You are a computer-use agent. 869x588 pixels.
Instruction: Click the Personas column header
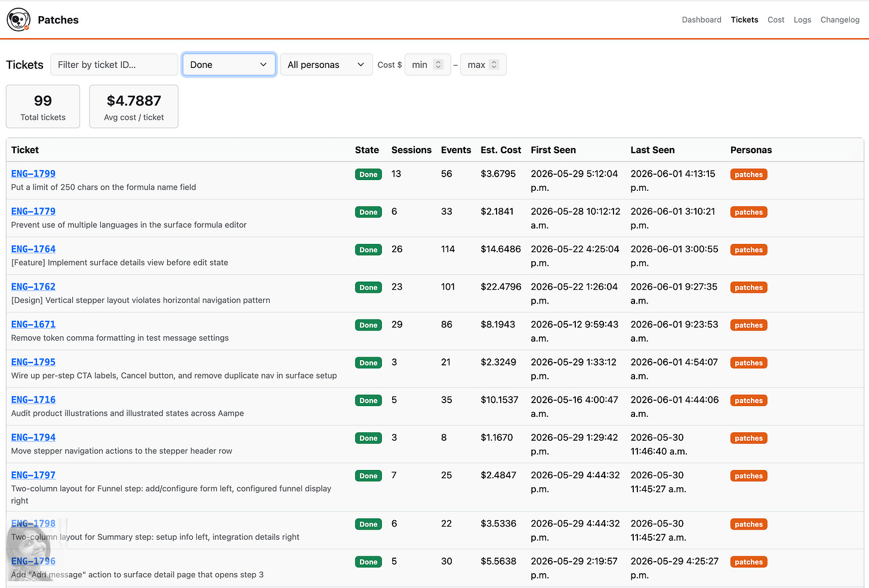[x=751, y=150]
